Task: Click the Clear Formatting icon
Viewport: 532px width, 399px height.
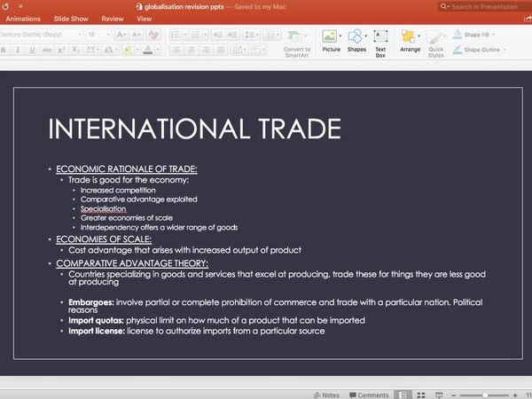Action: (153, 35)
